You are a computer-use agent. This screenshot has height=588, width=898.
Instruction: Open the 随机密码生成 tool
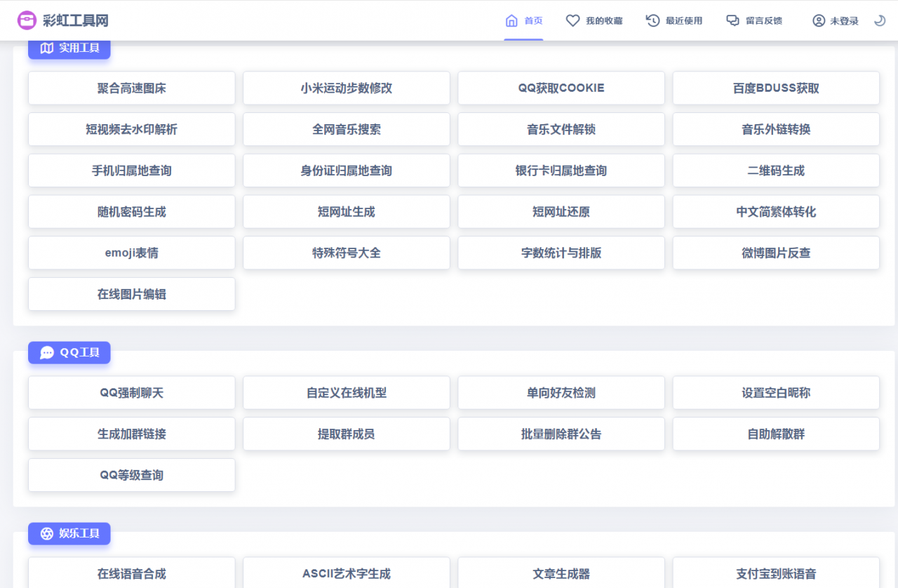pyautogui.click(x=132, y=211)
